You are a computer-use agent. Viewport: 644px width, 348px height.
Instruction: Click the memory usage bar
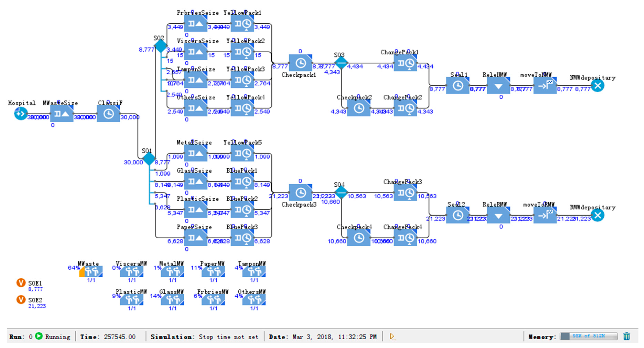point(588,336)
